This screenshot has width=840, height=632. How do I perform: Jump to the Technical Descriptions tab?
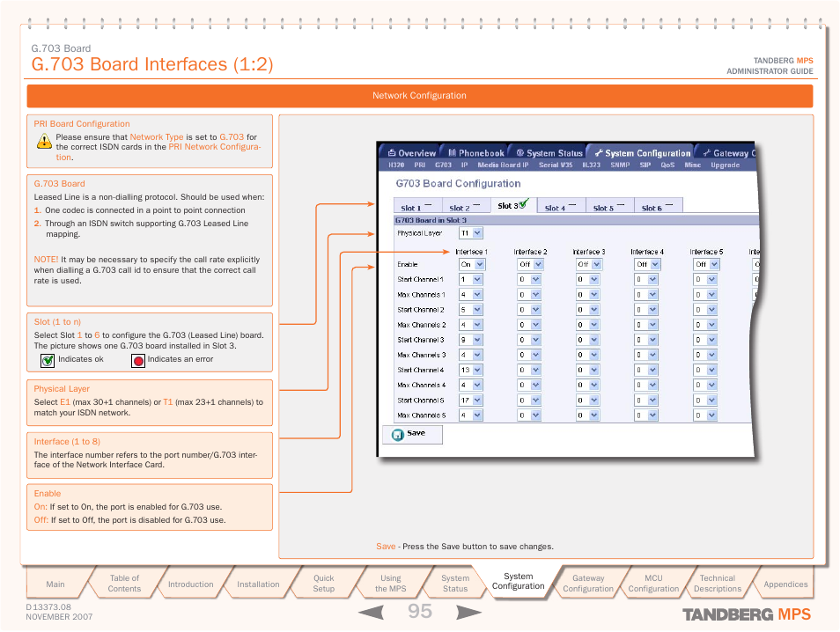click(x=718, y=584)
